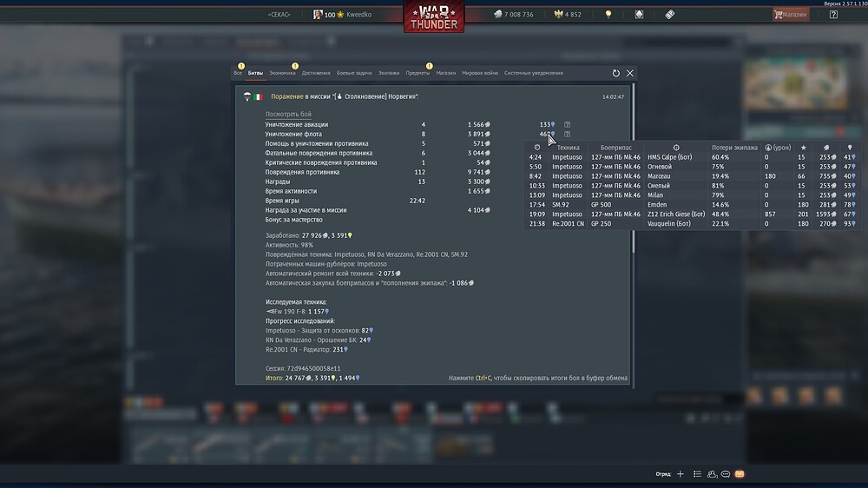This screenshot has width=868, height=488.
Task: Click the Награды row label
Action: pyautogui.click(x=278, y=181)
